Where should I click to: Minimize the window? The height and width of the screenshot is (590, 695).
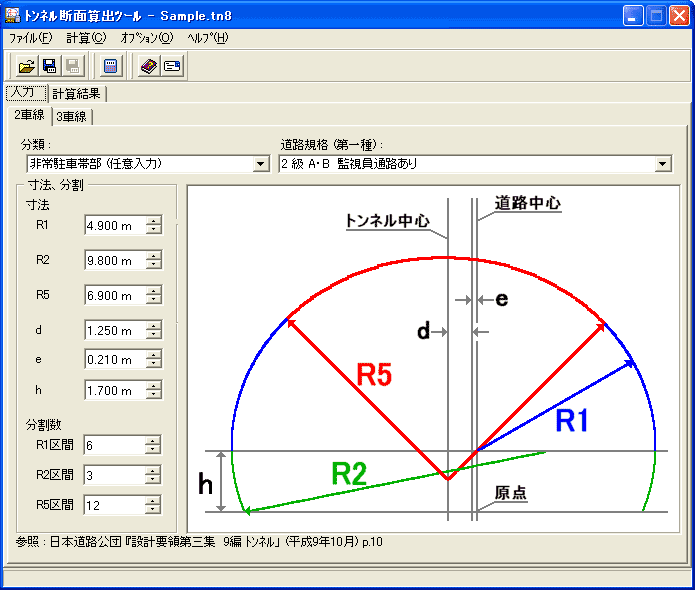[x=633, y=16]
